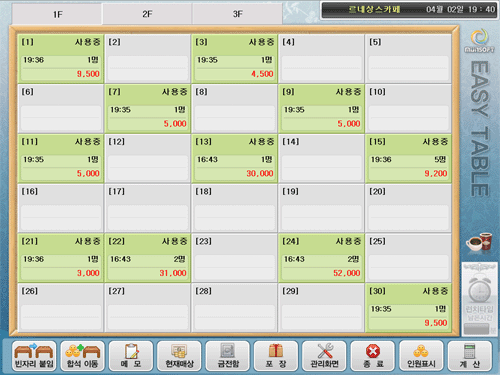500x375 pixels.
Task: Click the 빈자리 붙임 table icon button
Action: [x=34, y=356]
